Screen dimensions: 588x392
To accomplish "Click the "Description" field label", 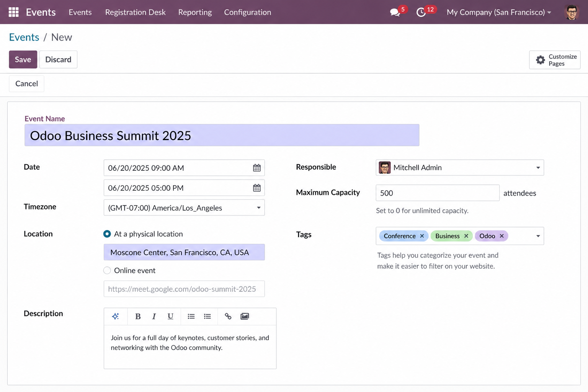I will 43,314.
